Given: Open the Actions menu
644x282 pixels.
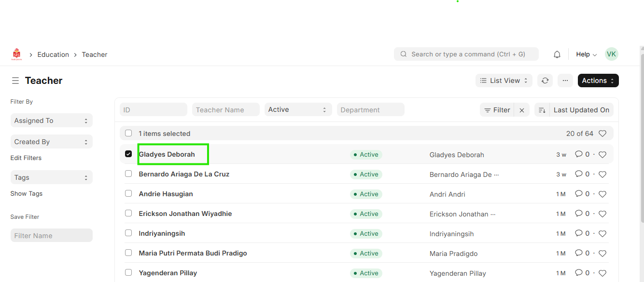Looking at the screenshot, I should (x=598, y=81).
